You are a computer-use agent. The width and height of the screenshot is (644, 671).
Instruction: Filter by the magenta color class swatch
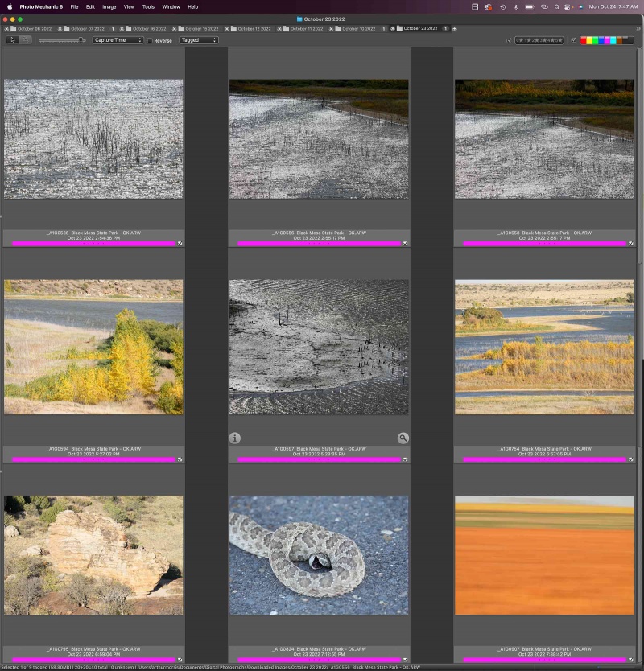click(x=607, y=40)
